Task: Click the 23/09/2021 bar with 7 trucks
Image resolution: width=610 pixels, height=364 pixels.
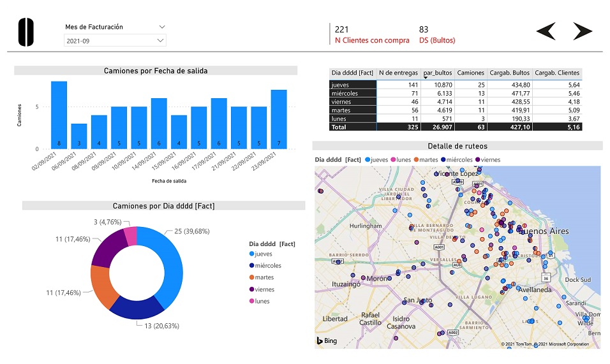Action: pos(279,119)
